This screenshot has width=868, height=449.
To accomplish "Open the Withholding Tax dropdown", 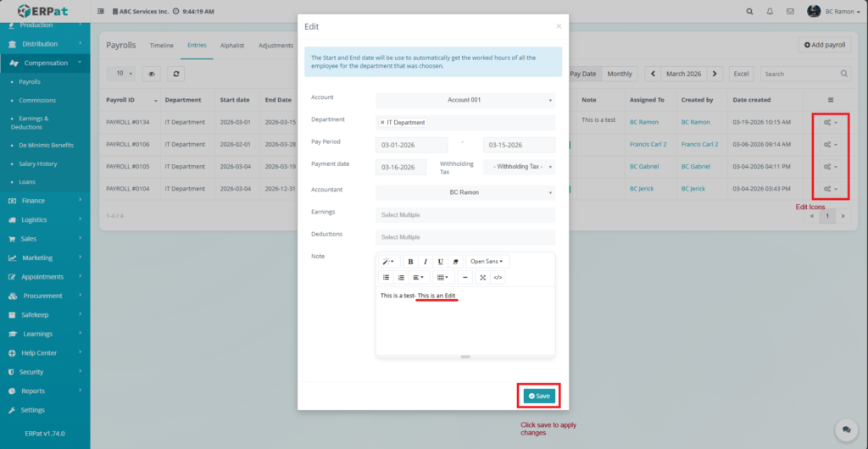I will [x=519, y=167].
